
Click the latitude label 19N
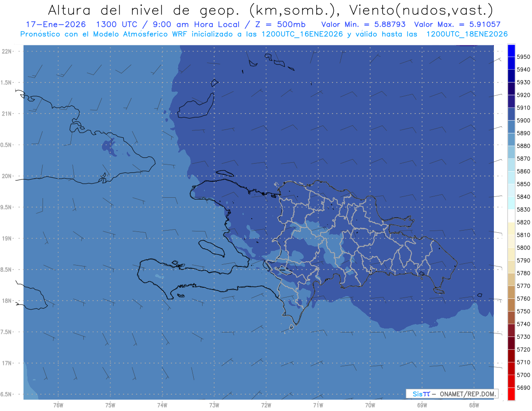(x=7, y=239)
